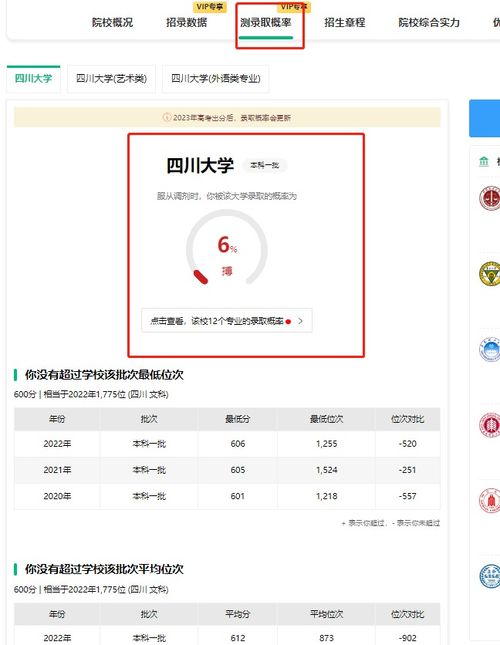Click the chevron arrow beside 专业的录取概率

[x=301, y=321]
